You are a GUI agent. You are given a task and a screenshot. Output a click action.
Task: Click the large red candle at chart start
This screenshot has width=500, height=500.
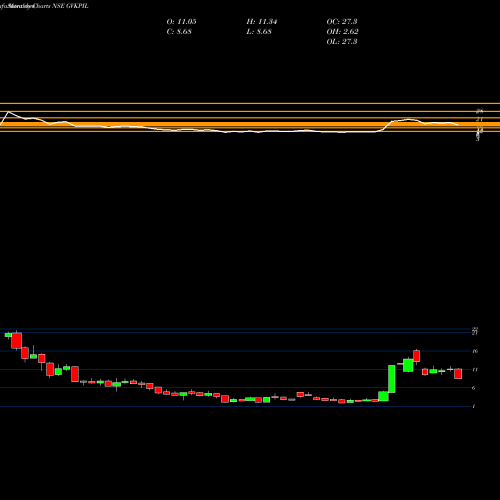(16, 341)
